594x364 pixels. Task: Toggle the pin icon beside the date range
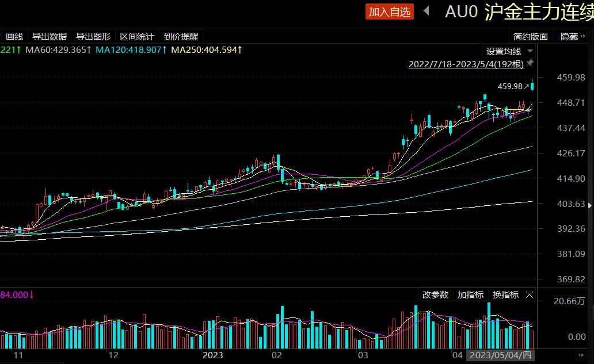[x=530, y=63]
